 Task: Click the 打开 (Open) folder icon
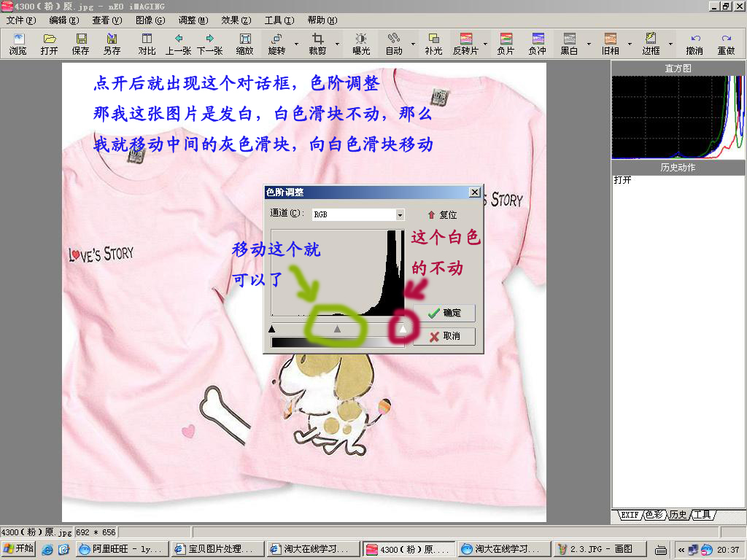tap(49, 44)
